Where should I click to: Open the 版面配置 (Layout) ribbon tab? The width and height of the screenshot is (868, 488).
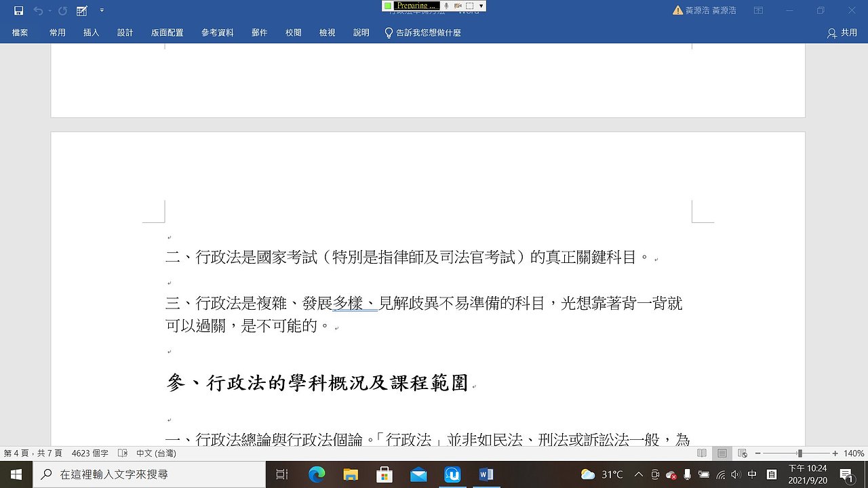click(x=167, y=33)
